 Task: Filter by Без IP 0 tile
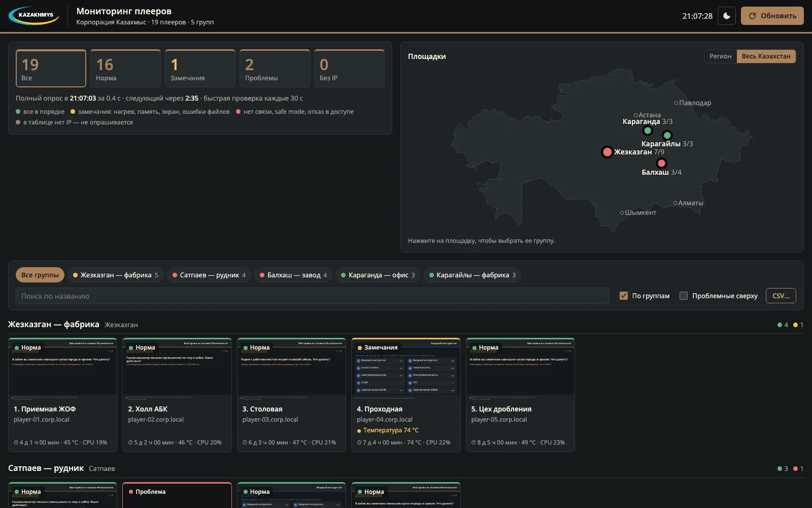[349, 69]
